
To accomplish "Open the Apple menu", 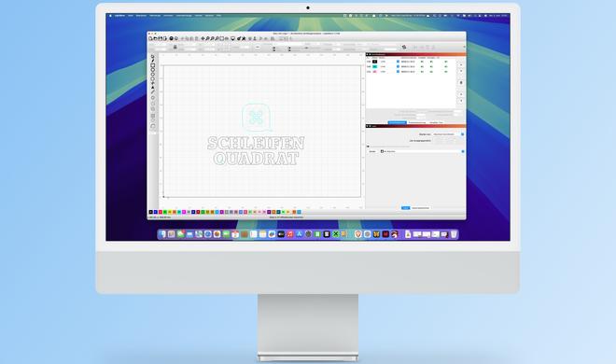I will point(110,16).
